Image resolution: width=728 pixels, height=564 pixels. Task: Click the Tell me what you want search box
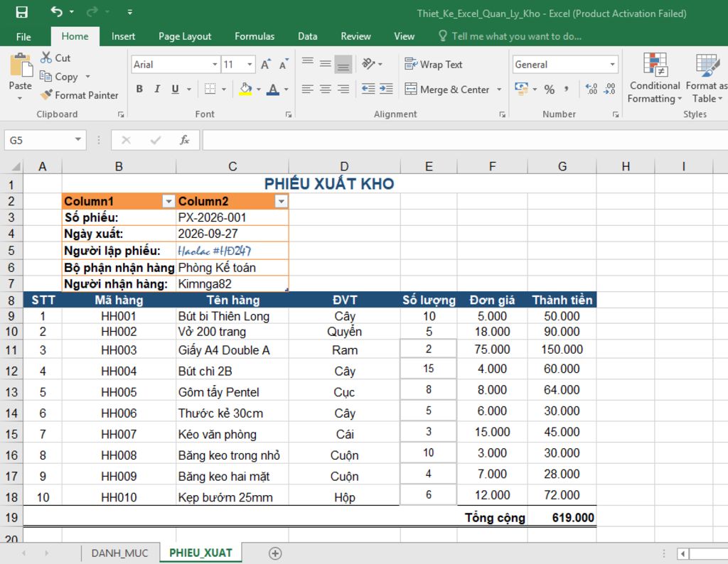click(x=510, y=36)
